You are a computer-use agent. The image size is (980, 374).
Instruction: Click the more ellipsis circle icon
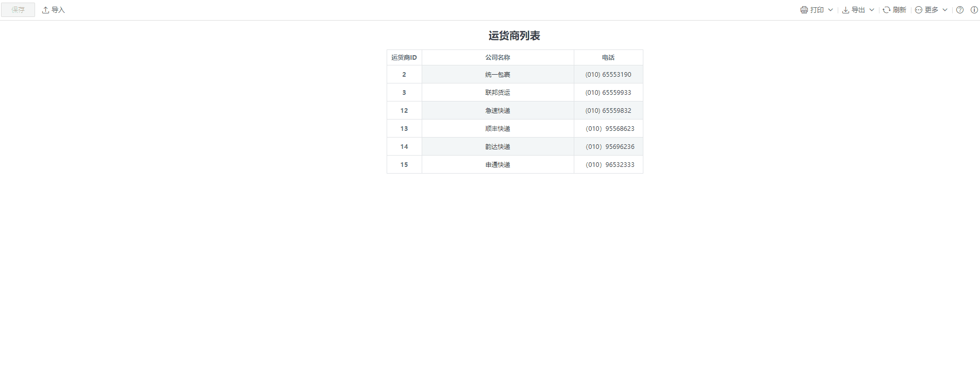tap(918, 10)
